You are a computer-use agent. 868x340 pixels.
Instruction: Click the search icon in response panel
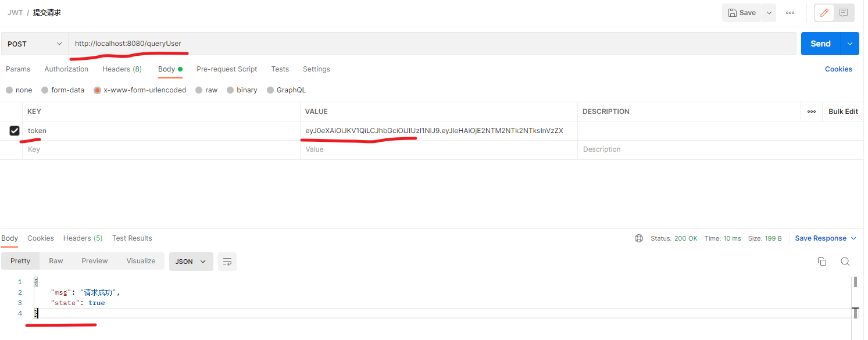(845, 262)
